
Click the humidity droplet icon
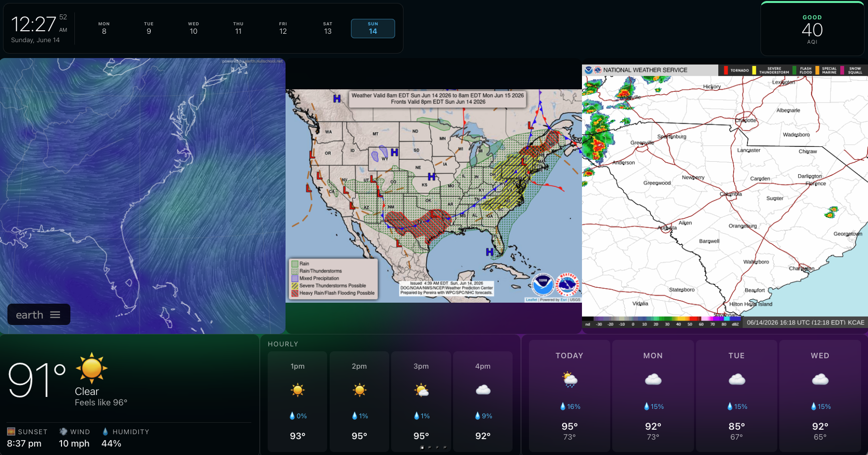(105, 432)
